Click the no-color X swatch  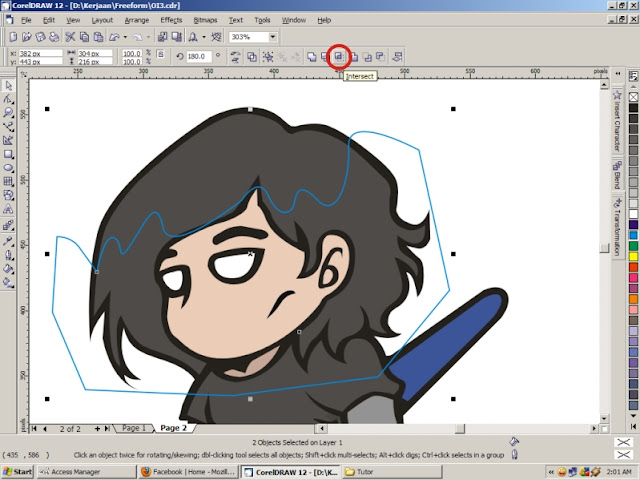633,97
